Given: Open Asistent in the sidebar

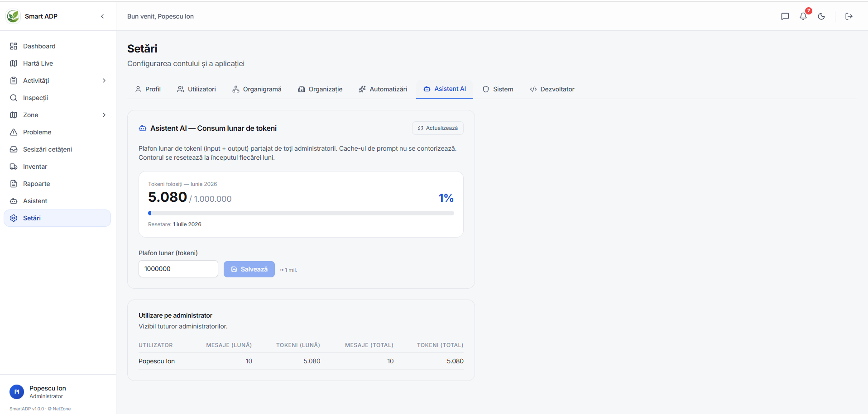Looking at the screenshot, I should (x=57, y=201).
